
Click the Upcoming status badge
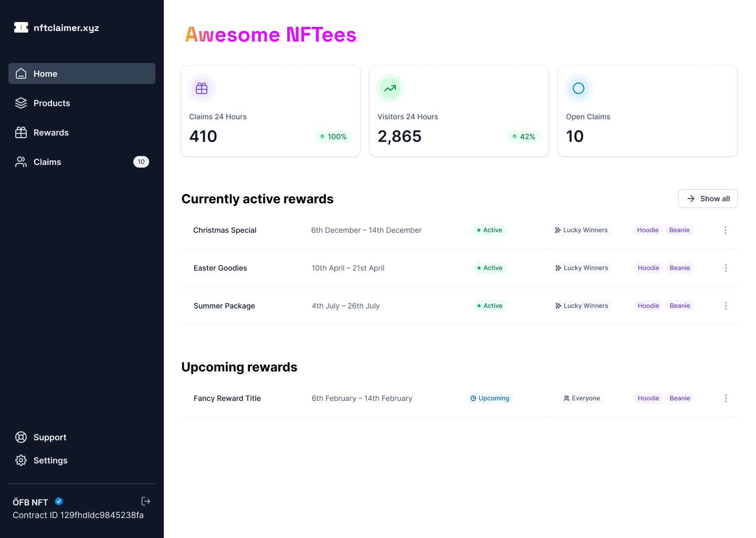[490, 398]
